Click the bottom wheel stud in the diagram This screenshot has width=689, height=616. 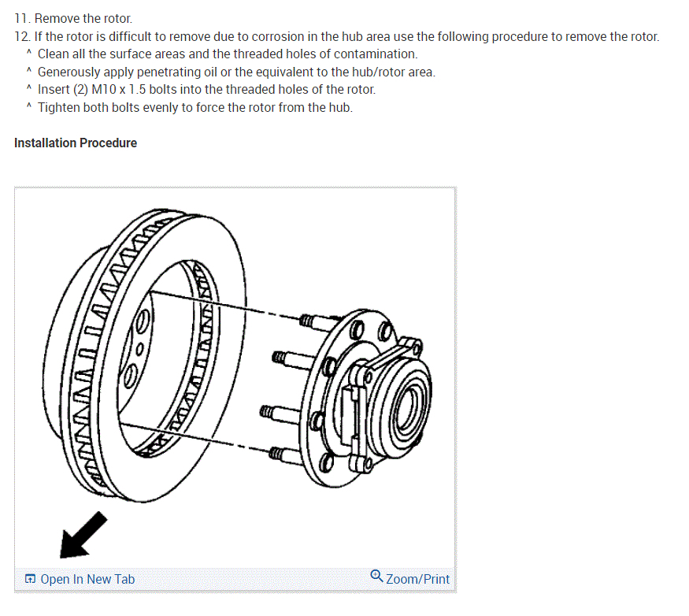[286, 455]
